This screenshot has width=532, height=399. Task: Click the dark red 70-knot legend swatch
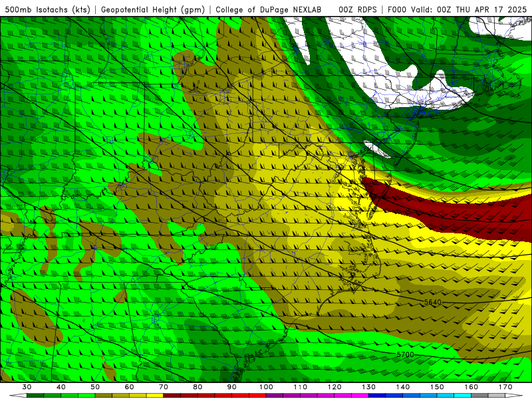[172, 395]
